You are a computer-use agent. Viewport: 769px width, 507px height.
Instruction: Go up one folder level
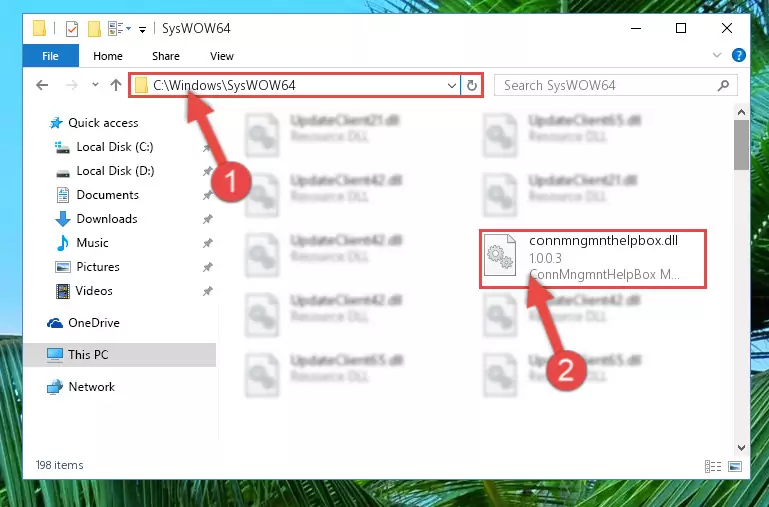click(x=116, y=85)
